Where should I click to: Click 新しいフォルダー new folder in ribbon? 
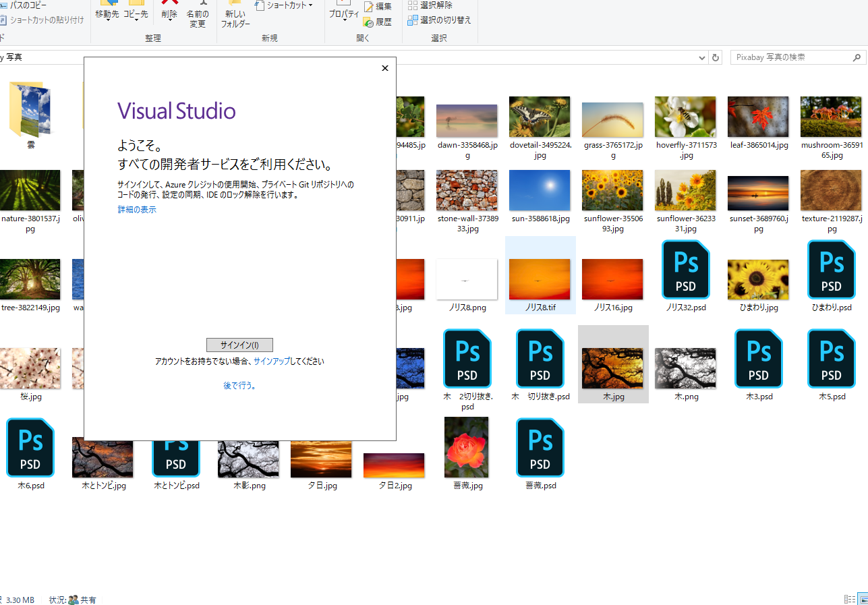[x=235, y=15]
